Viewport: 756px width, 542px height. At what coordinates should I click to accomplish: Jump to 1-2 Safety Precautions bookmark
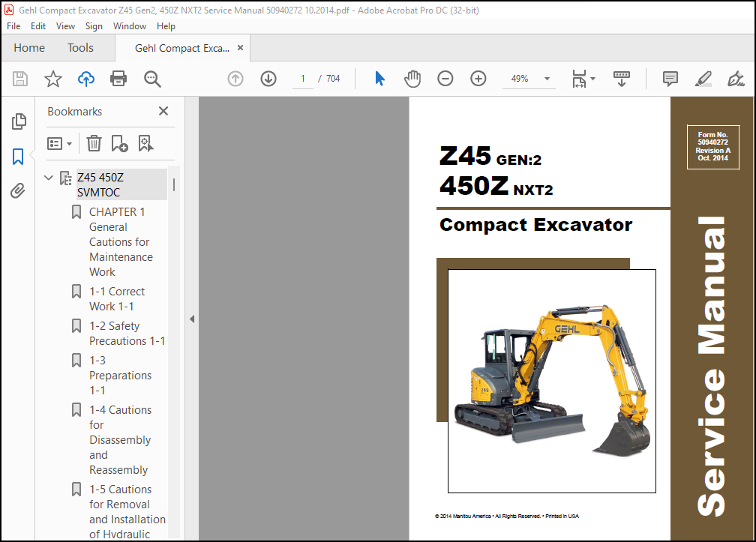(x=127, y=334)
